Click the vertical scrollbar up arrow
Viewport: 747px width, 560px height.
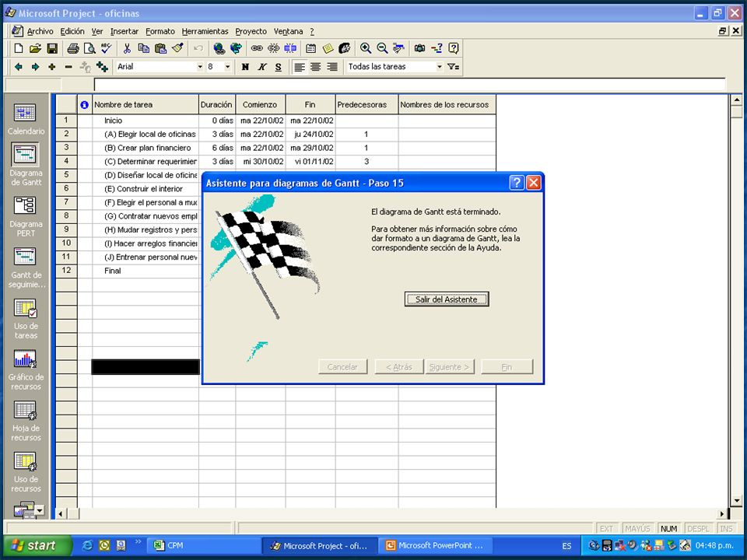pyautogui.click(x=737, y=100)
